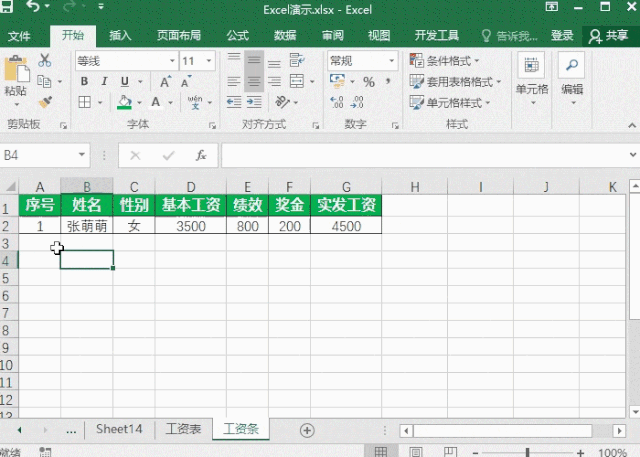The height and width of the screenshot is (457, 640).
Task: Decrease indent
Action: [x=234, y=102]
